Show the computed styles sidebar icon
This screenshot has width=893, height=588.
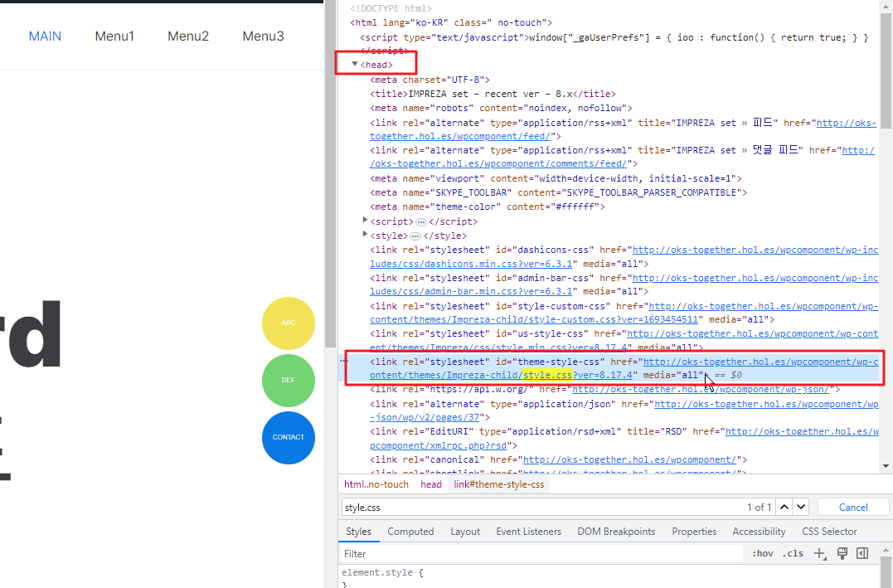pos(862,553)
